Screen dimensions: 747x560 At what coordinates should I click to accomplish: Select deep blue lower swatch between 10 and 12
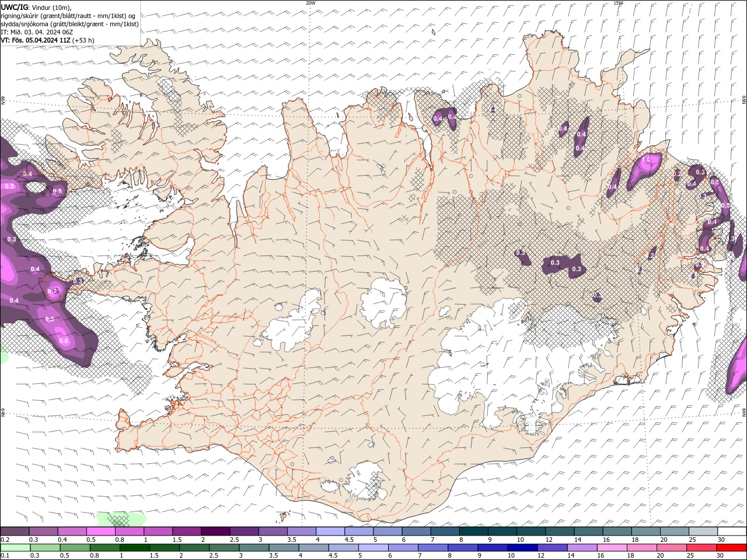point(522,548)
